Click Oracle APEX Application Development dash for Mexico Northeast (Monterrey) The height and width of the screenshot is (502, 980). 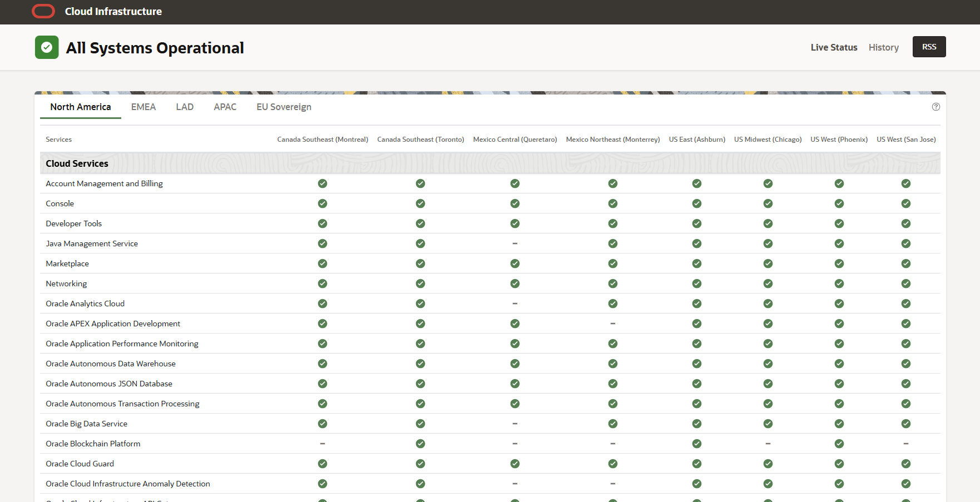point(613,324)
